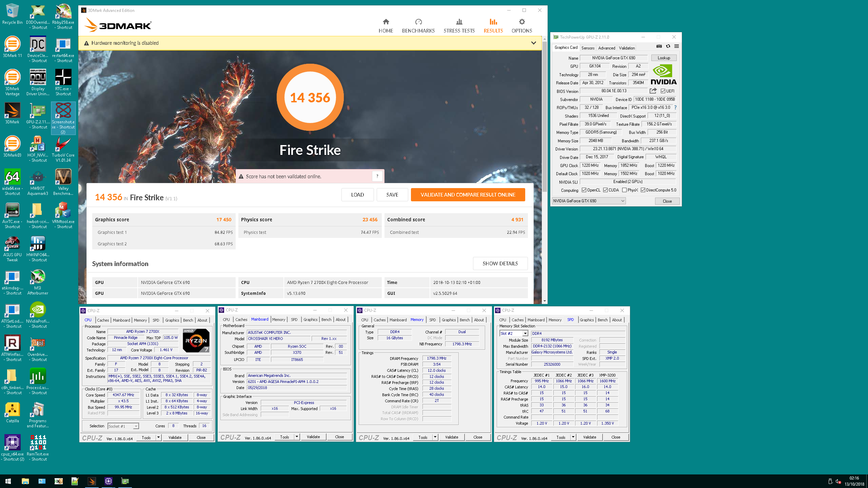Toggle DirectCompute 5.0 checkbox in GPU-Z

[x=643, y=190]
